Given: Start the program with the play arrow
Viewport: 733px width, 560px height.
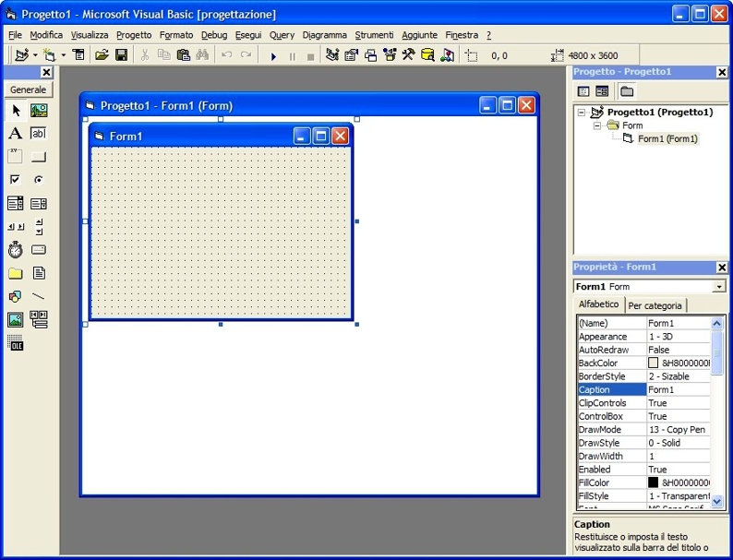Looking at the screenshot, I should (x=273, y=56).
